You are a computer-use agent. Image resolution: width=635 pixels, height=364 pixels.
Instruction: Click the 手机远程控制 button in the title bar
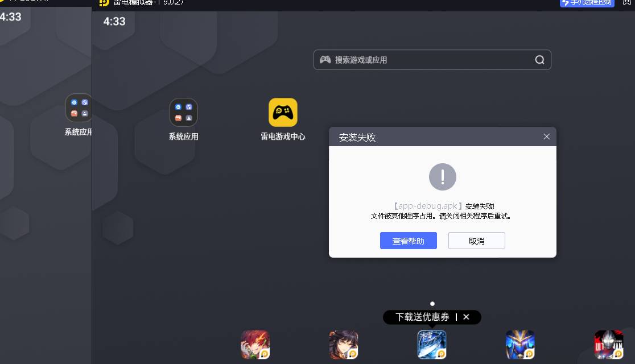pyautogui.click(x=587, y=2)
